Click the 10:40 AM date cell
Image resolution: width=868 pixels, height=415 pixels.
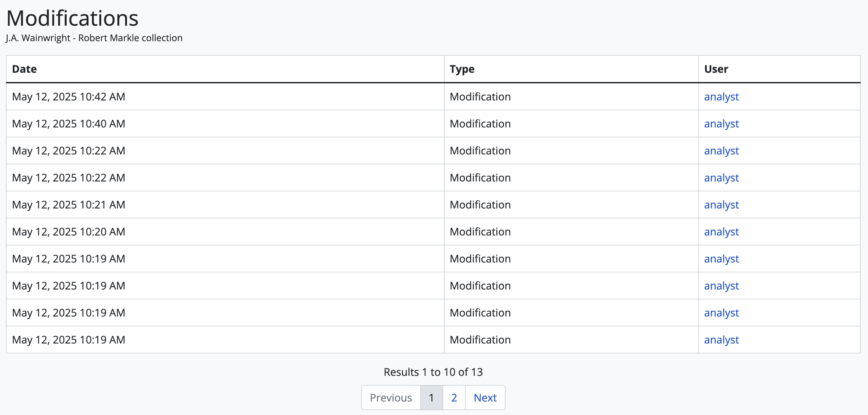pyautogui.click(x=68, y=124)
